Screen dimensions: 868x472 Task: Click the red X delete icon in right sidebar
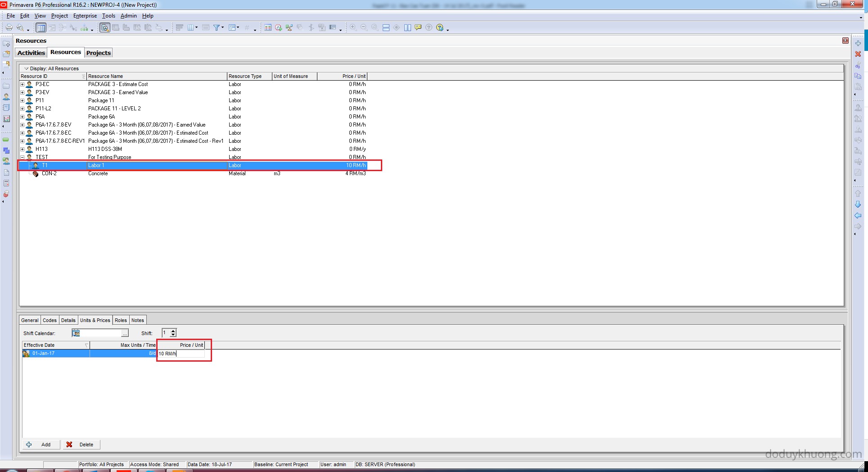pos(858,54)
